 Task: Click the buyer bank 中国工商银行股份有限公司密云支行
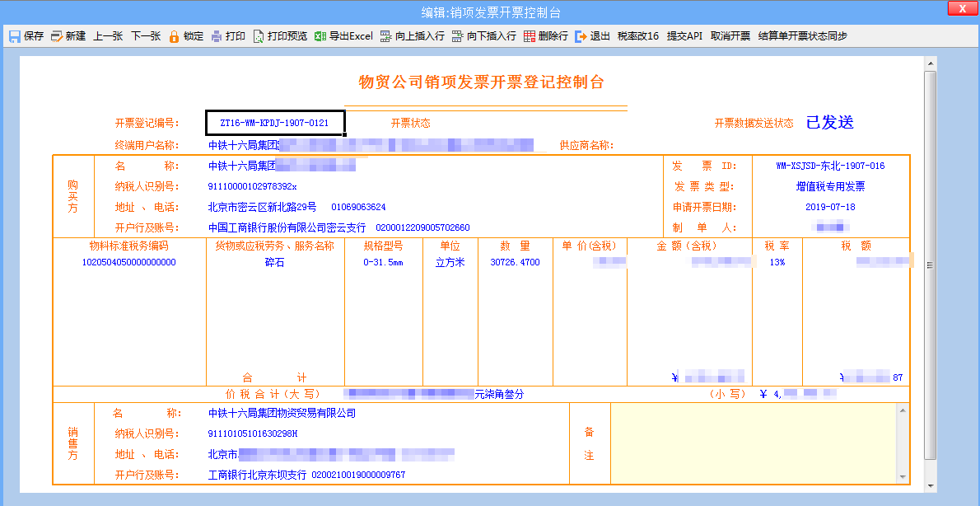(x=287, y=227)
